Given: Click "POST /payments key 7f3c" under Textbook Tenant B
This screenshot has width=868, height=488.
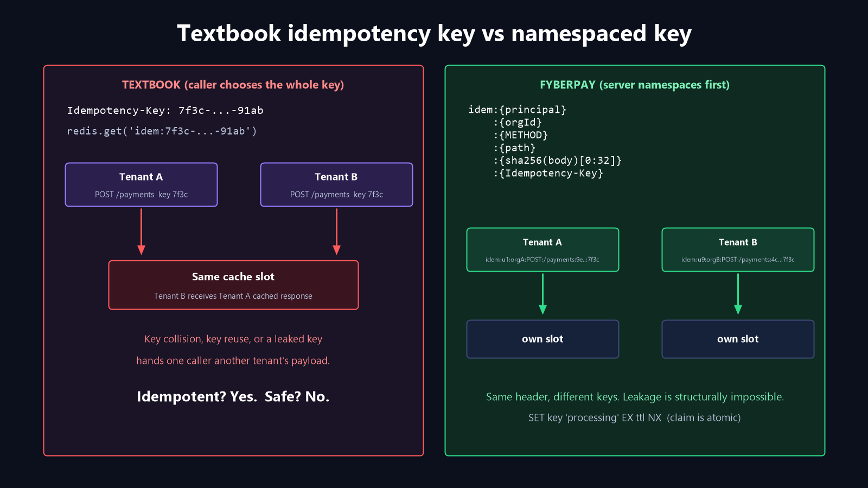Looking at the screenshot, I should click(x=336, y=195).
